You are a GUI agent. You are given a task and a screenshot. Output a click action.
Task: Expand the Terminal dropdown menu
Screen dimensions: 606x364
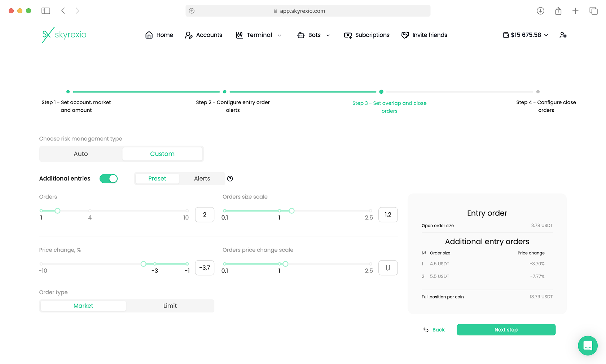(x=259, y=35)
